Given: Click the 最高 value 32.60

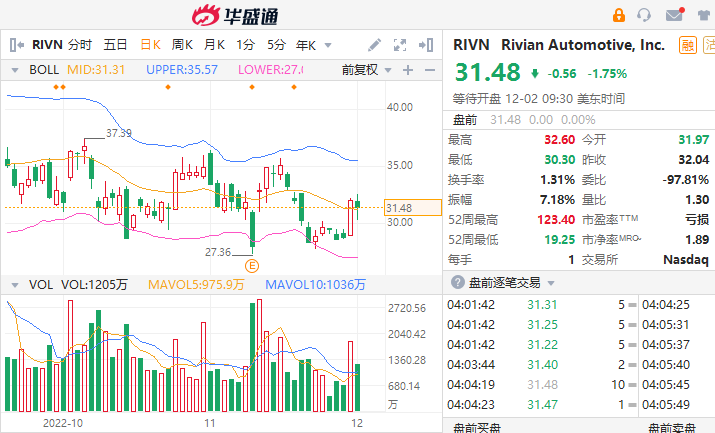Looking at the screenshot, I should (560, 139).
